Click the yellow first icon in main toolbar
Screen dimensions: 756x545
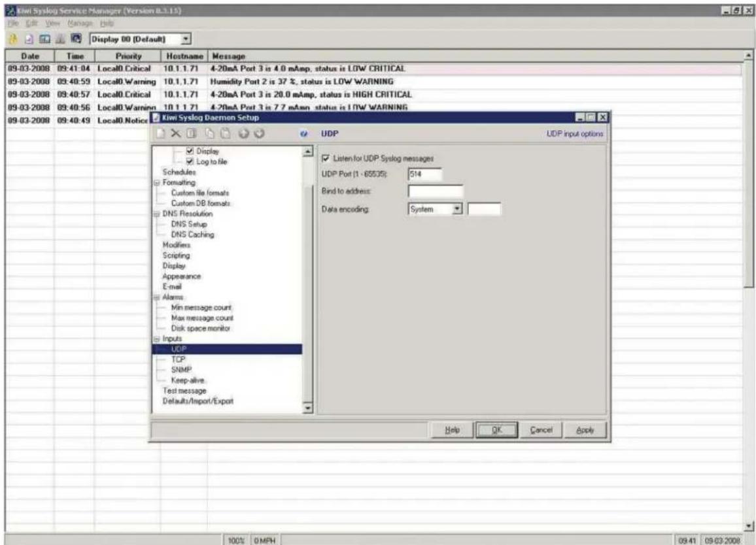click(13, 39)
